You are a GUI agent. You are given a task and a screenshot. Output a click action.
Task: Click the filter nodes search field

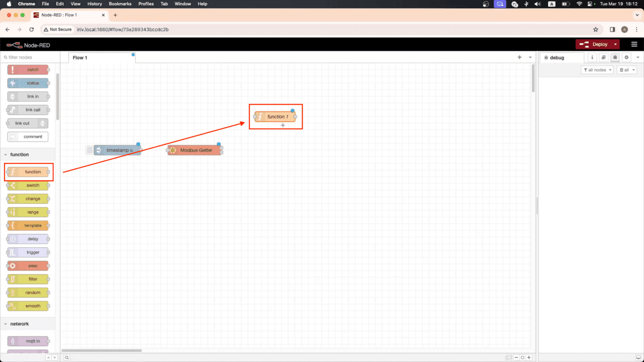click(x=31, y=57)
